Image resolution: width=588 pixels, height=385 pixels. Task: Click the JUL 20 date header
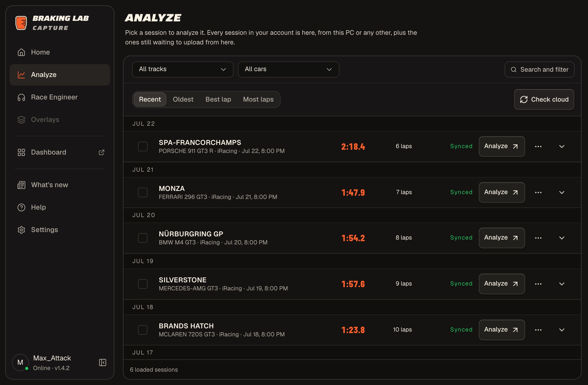click(x=144, y=215)
